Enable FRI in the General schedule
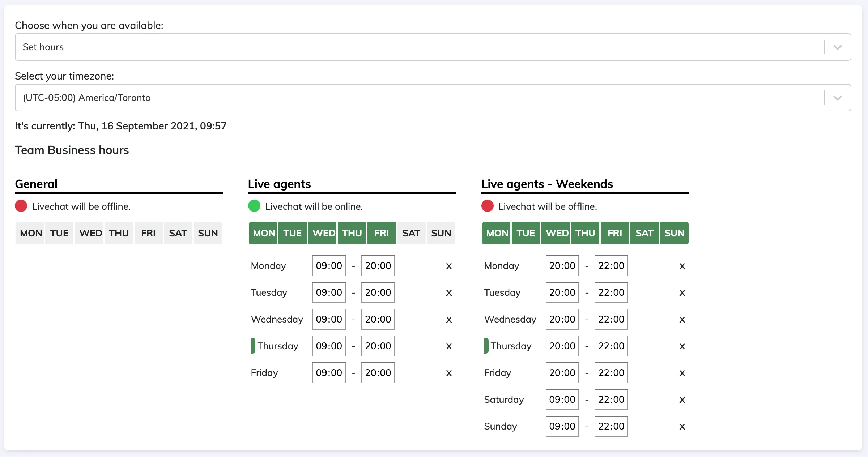Screen dimensions: 868x457 click(149, 233)
